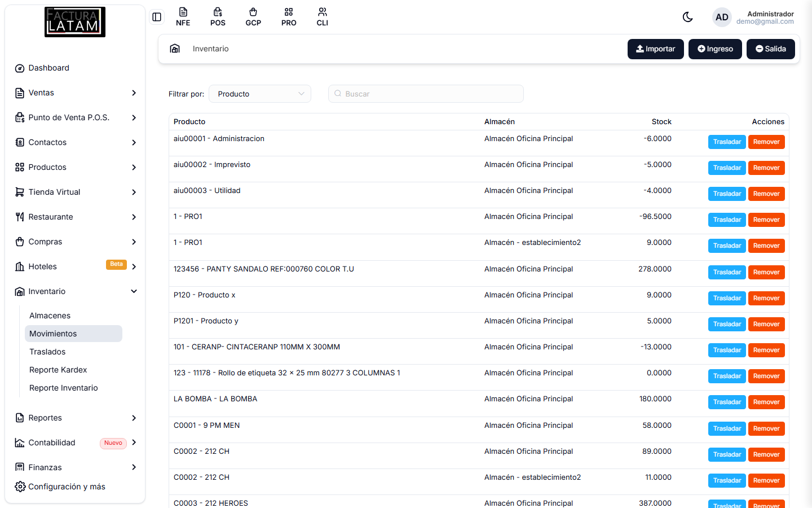Image resolution: width=812 pixels, height=508 pixels.
Task: Expand the Hoteles menu
Action: pos(76,266)
